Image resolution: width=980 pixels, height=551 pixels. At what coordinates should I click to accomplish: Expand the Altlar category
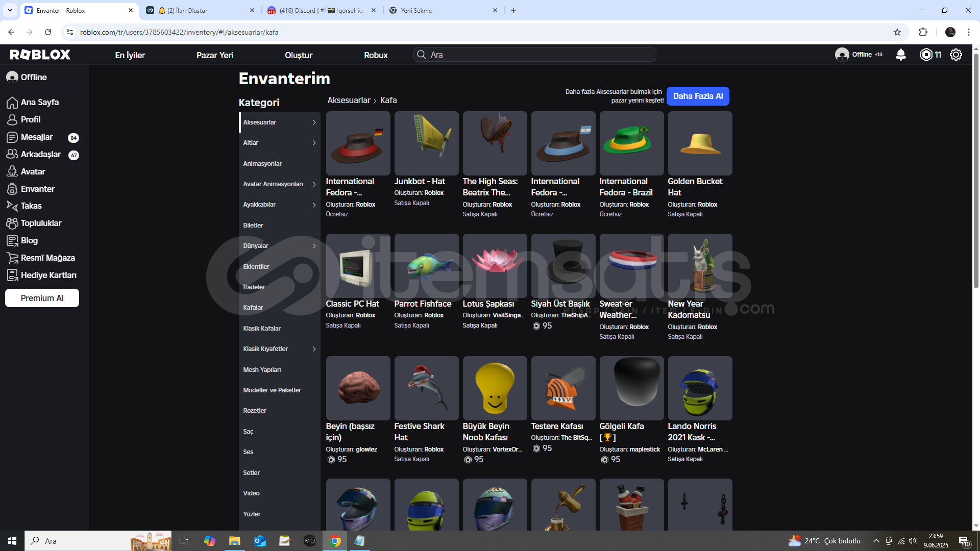279,143
